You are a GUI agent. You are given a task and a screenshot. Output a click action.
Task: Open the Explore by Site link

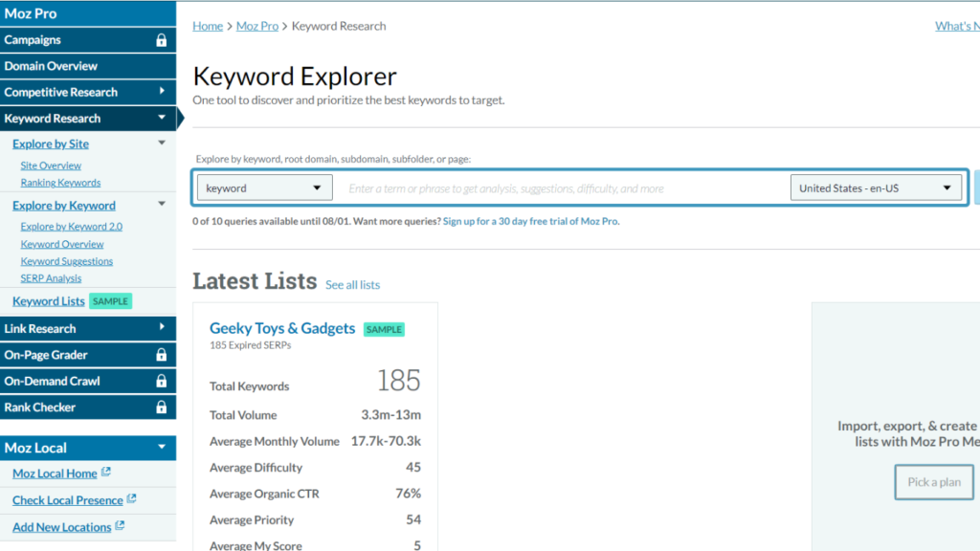tap(51, 143)
